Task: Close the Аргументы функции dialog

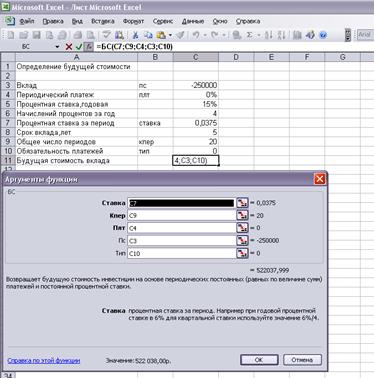Action: 319,179
